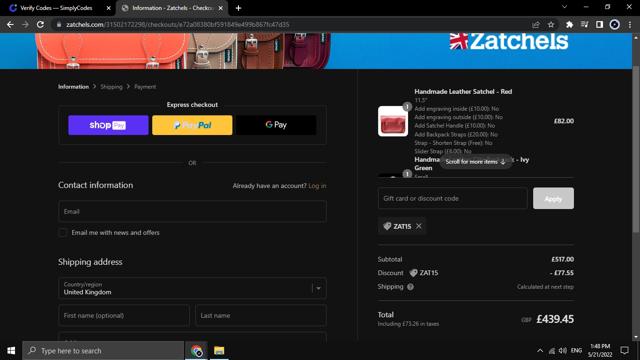Select Payment breadcrumb step
Image resolution: width=640 pixels, height=360 pixels.
(145, 87)
